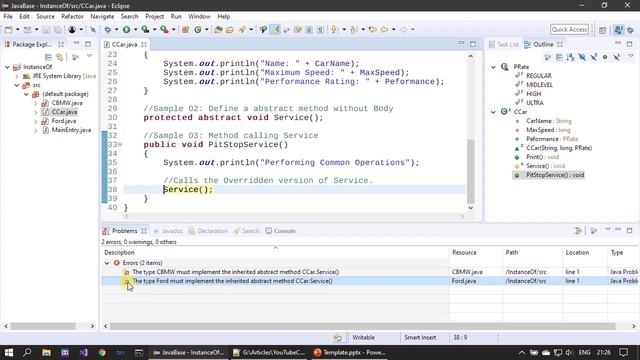Open File Explorer from the taskbar
640x360 pixels.
click(x=46, y=352)
